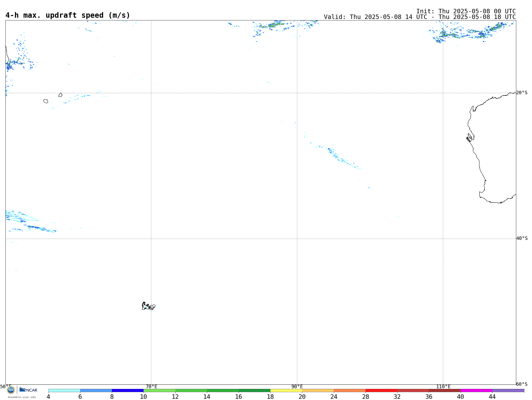Click the 20°S latitude label
532x400 pixels.
coord(522,93)
